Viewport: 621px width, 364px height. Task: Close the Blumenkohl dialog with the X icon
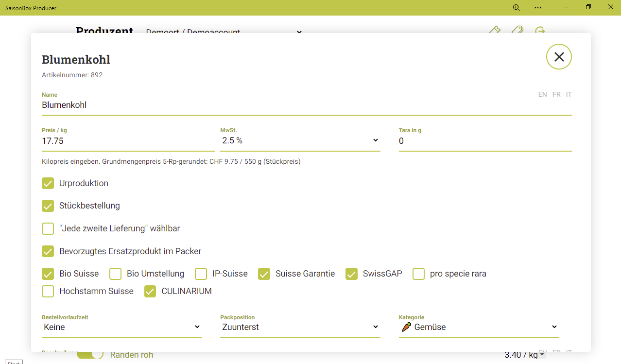coord(559,57)
